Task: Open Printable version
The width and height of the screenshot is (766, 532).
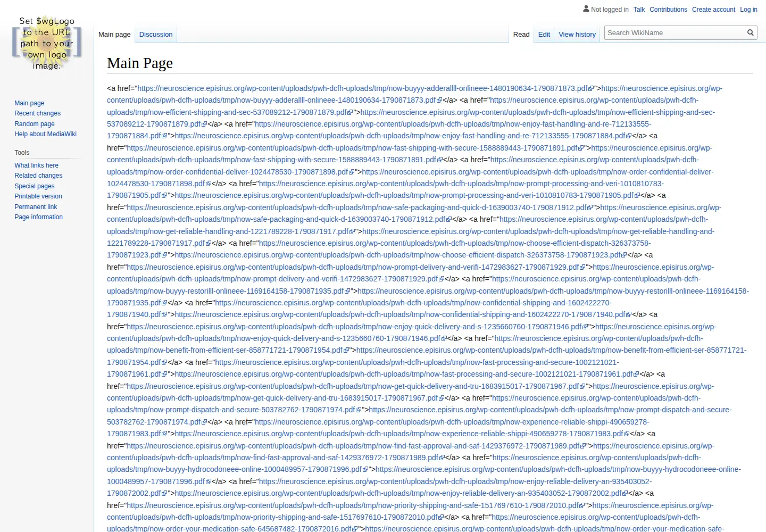Action: pyautogui.click(x=38, y=196)
